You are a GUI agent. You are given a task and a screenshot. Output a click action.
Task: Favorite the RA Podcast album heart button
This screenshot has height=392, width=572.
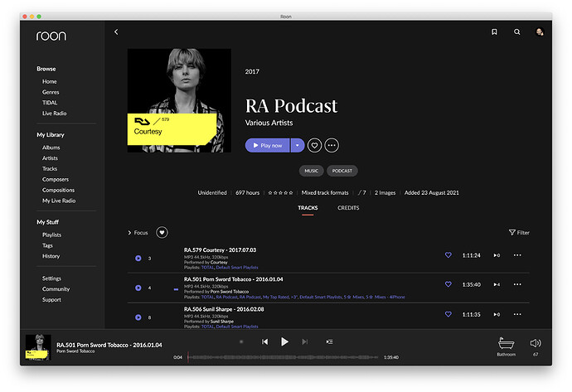[314, 146]
